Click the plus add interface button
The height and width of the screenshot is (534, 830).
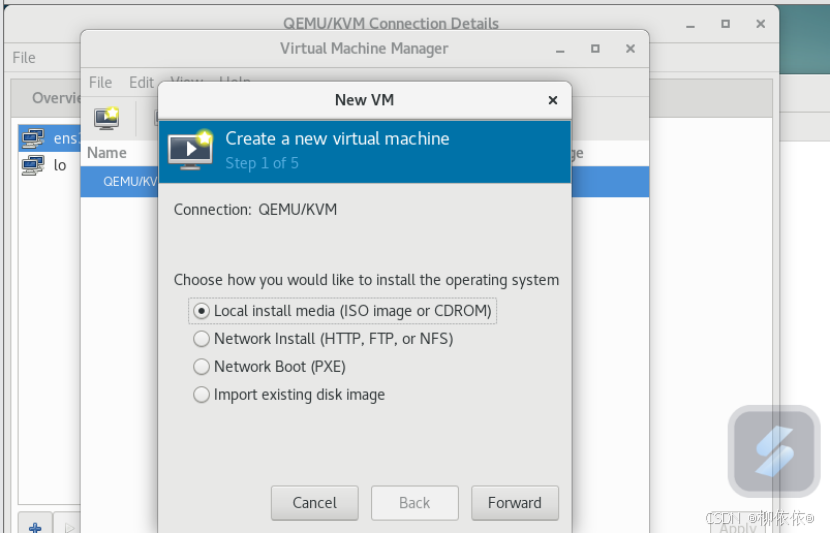[x=35, y=526]
